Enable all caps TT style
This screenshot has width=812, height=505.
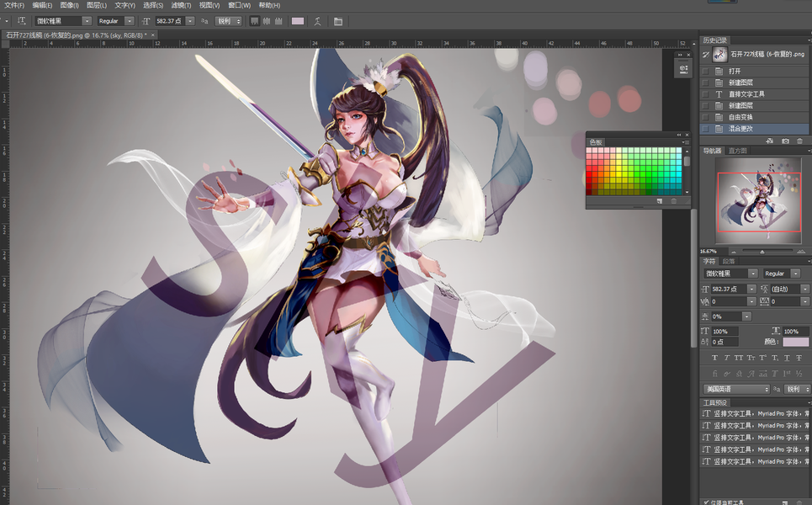click(739, 358)
